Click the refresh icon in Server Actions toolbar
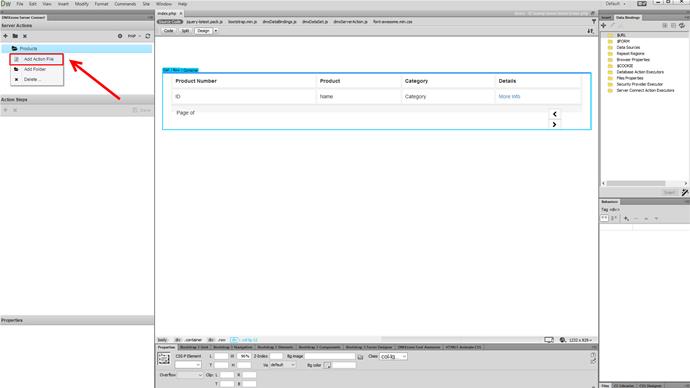 pos(148,36)
